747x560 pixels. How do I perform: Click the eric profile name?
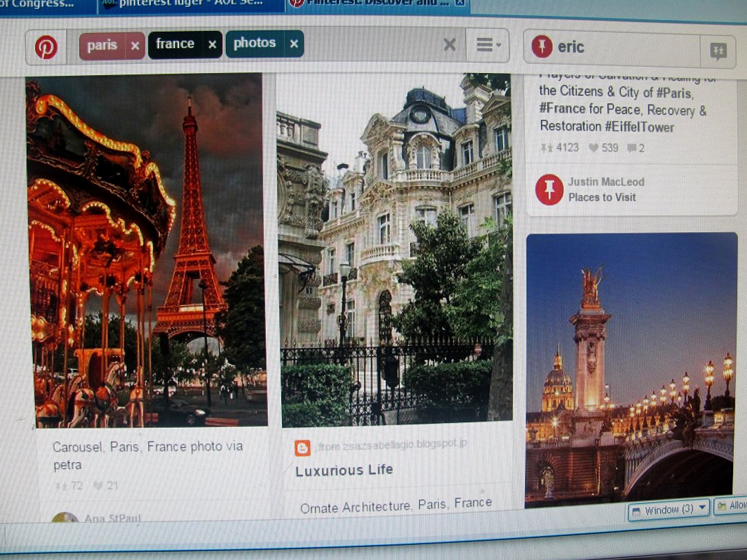571,47
